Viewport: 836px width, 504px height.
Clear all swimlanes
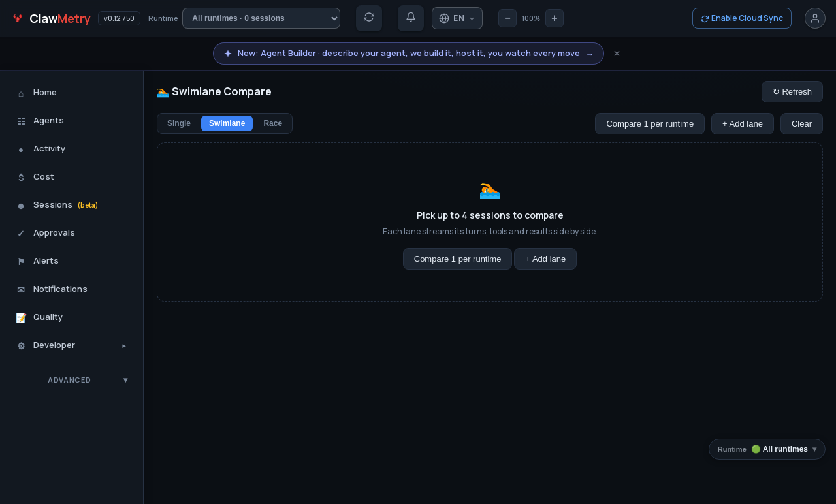(801, 124)
